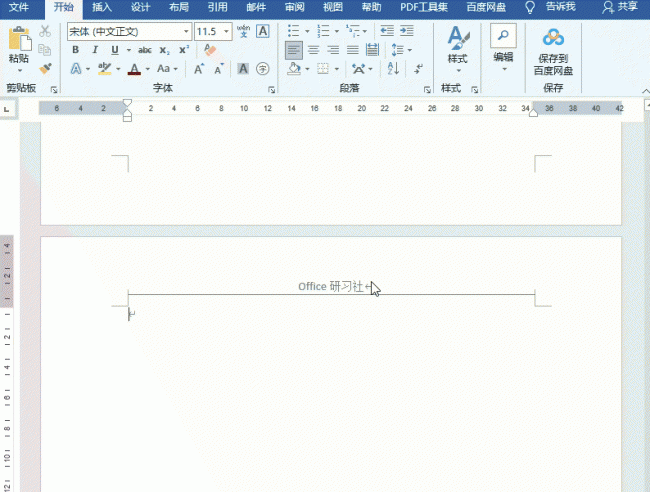Open the PDF工具集 tab
650x492 pixels.
[424, 7]
